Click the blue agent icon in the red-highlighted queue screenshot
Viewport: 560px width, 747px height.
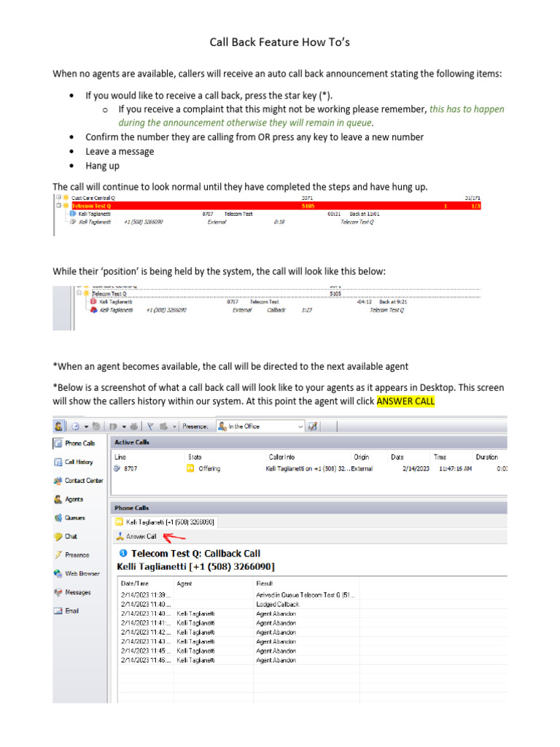[x=73, y=214]
